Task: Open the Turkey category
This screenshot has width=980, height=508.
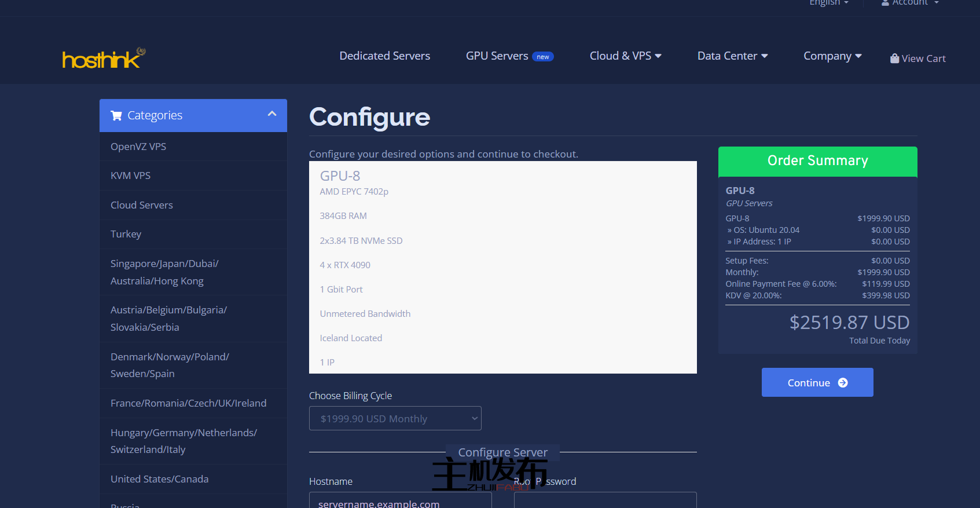Action: click(126, 234)
